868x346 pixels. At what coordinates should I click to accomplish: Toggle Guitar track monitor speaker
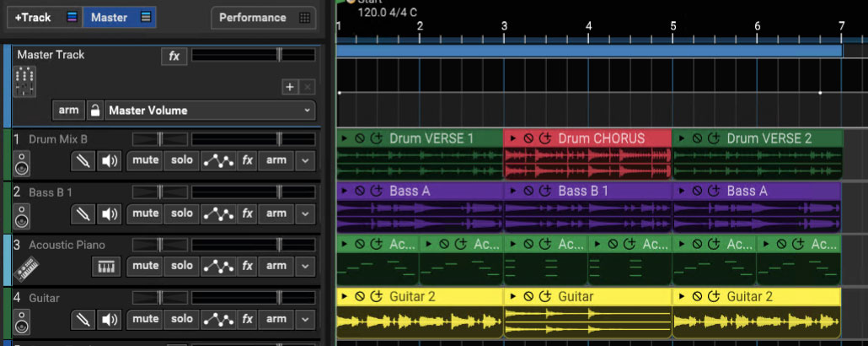pyautogui.click(x=110, y=319)
